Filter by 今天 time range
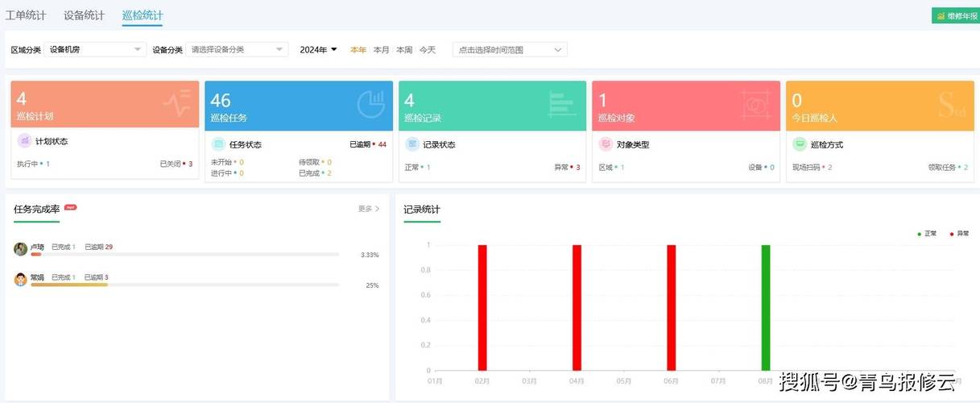This screenshot has width=980, height=403. (x=427, y=49)
